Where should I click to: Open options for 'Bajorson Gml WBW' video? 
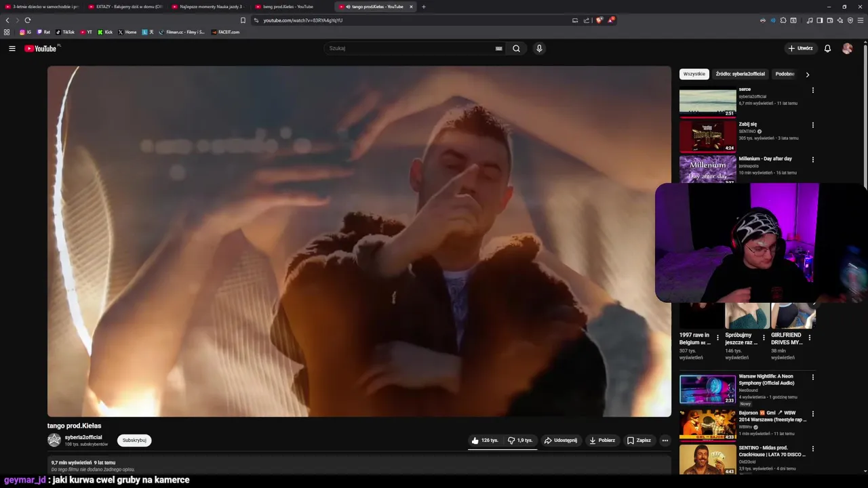[812, 413]
